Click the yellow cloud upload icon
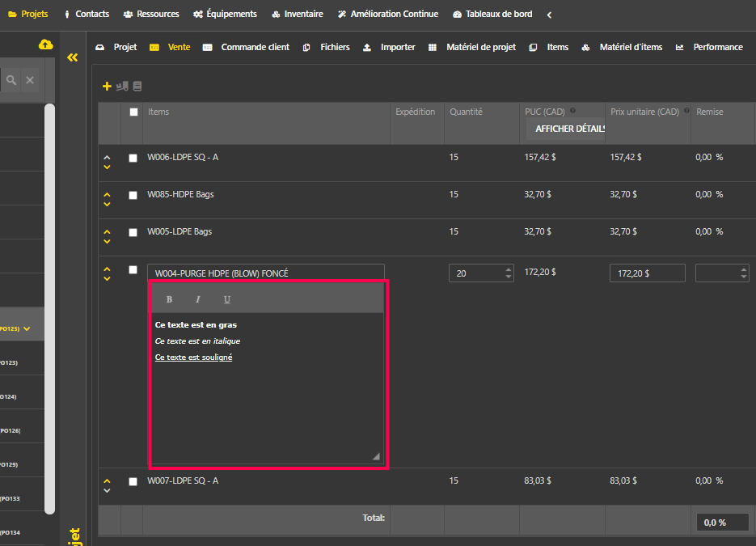This screenshot has width=756, height=546. [46, 44]
